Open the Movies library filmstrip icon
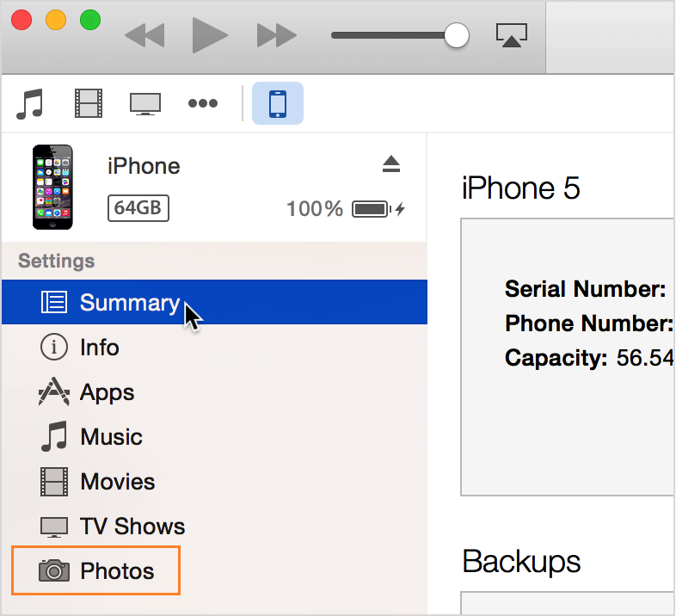The image size is (676, 616). (89, 103)
